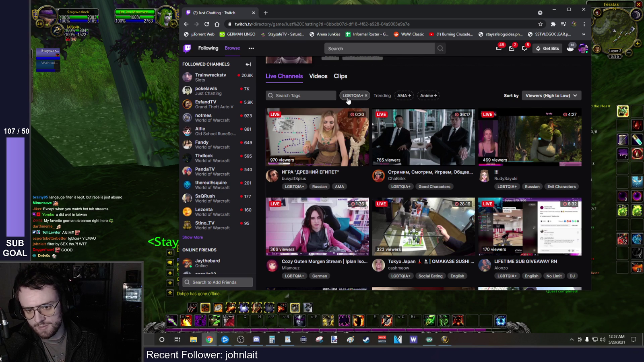Click Chrome icon in the taskbar
644x362 pixels.
(x=209, y=339)
